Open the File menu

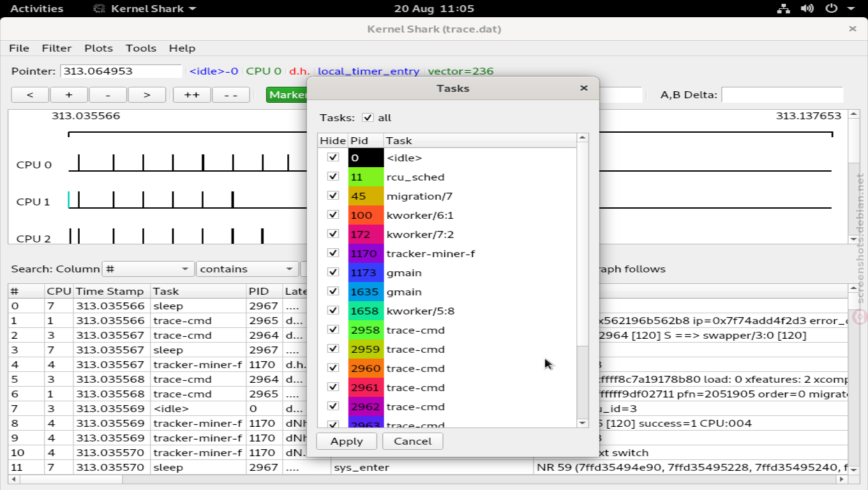19,48
